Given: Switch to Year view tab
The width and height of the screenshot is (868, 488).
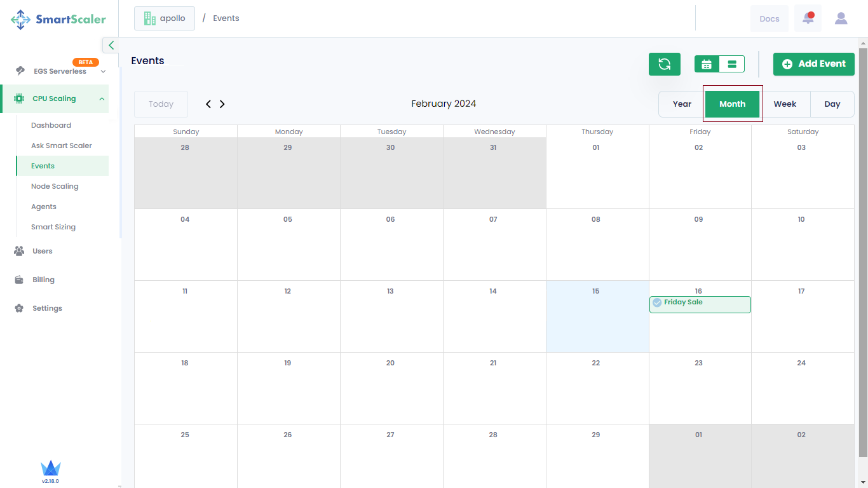Looking at the screenshot, I should coord(682,104).
